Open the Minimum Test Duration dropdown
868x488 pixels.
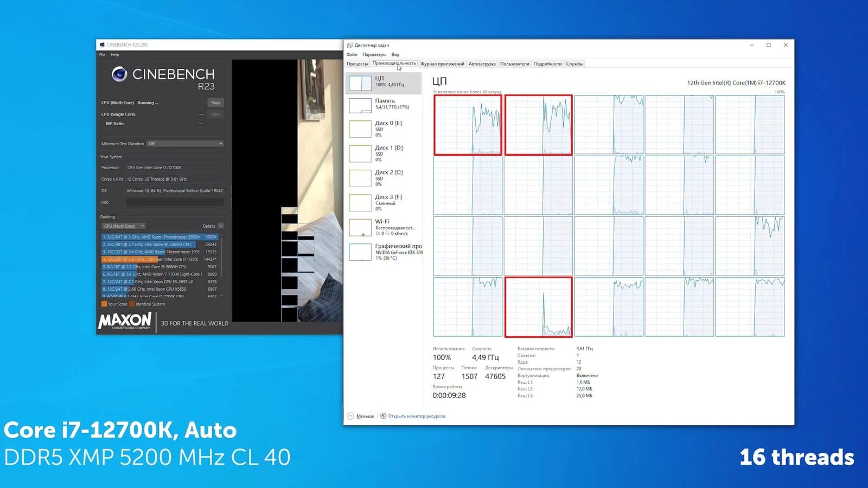point(185,144)
